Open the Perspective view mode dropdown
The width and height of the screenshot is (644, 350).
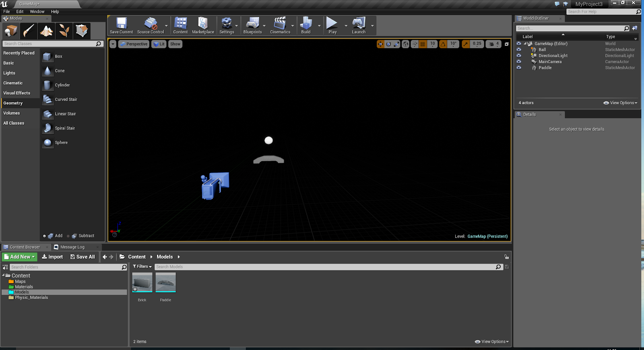point(134,44)
